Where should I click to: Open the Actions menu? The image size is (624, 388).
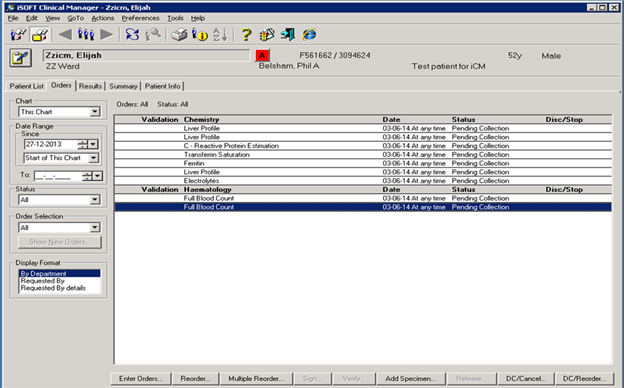(x=103, y=18)
